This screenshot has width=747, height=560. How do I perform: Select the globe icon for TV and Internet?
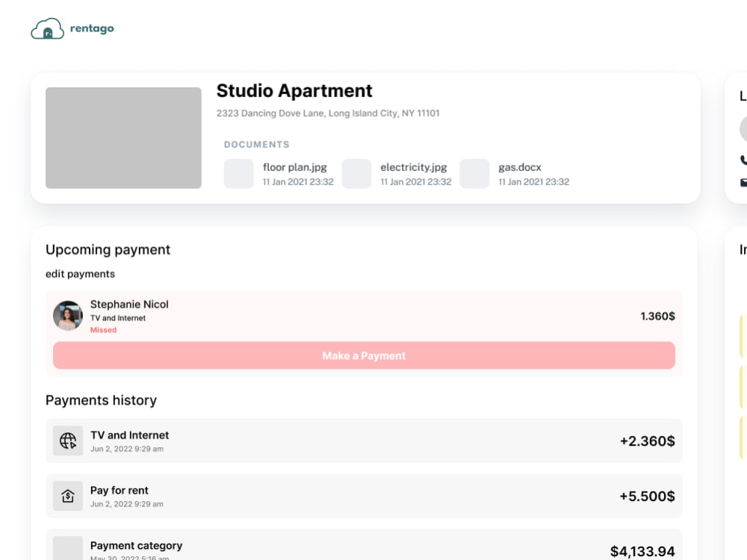click(68, 441)
